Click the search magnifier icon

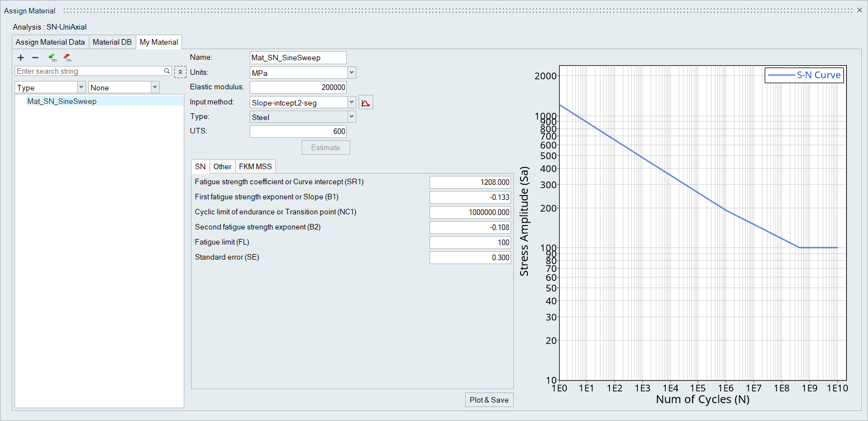(166, 71)
